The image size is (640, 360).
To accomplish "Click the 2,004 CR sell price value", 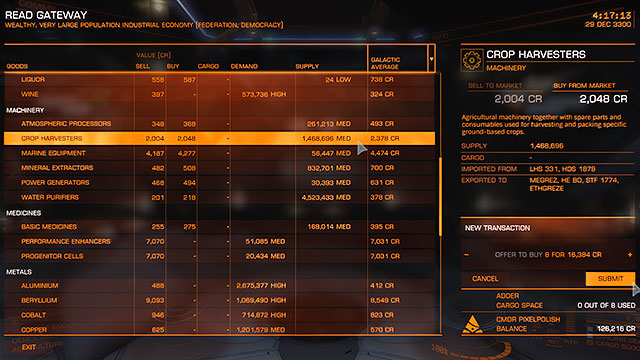I will (x=518, y=99).
